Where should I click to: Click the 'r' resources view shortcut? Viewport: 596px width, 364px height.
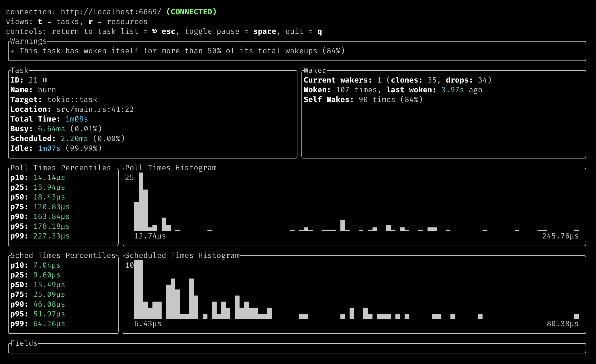click(x=91, y=22)
